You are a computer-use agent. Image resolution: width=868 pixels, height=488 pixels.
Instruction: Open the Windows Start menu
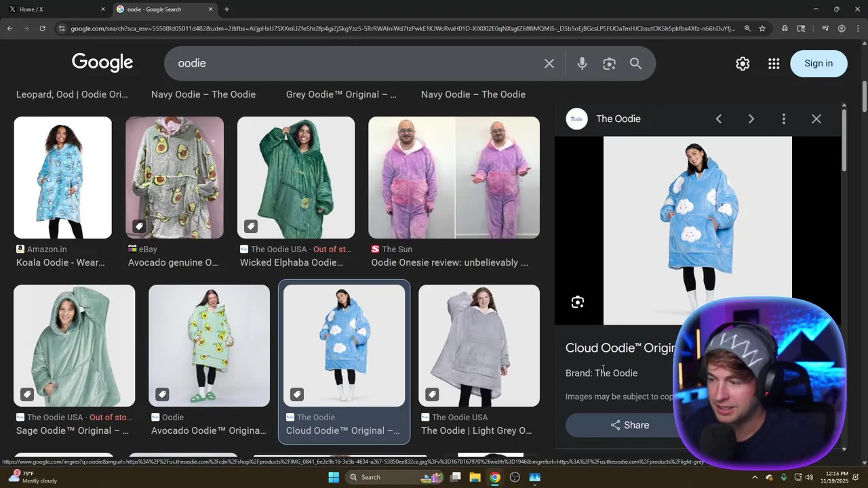[x=334, y=477]
